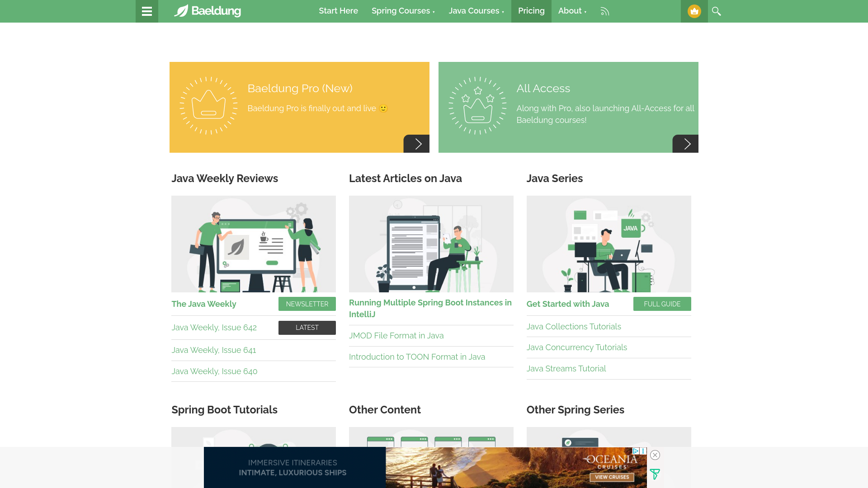The height and width of the screenshot is (488, 868).
Task: Go to Start Here page
Action: point(338,11)
